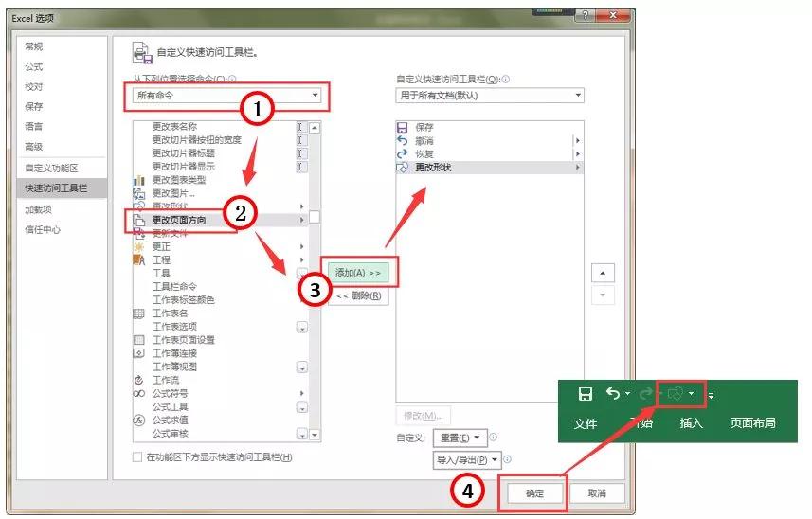The image size is (812, 519).
Task: Expand submenu arrow of 更正 row
Action: [301, 247]
